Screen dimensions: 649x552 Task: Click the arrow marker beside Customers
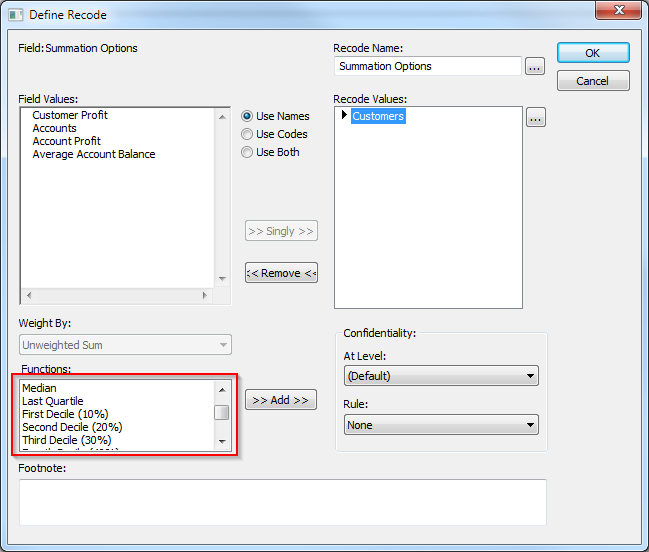345,116
